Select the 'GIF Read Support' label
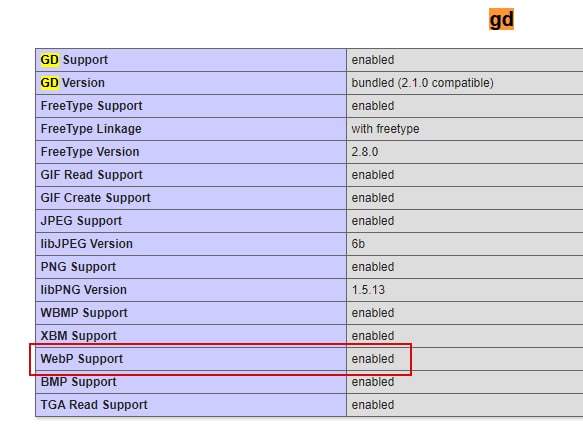The height and width of the screenshot is (425, 583). click(91, 175)
